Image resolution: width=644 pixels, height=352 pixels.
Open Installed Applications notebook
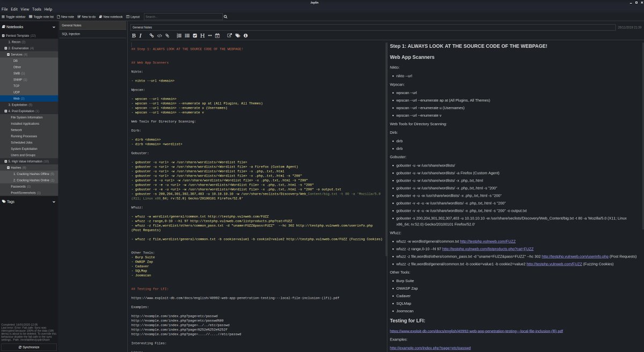click(x=29, y=123)
